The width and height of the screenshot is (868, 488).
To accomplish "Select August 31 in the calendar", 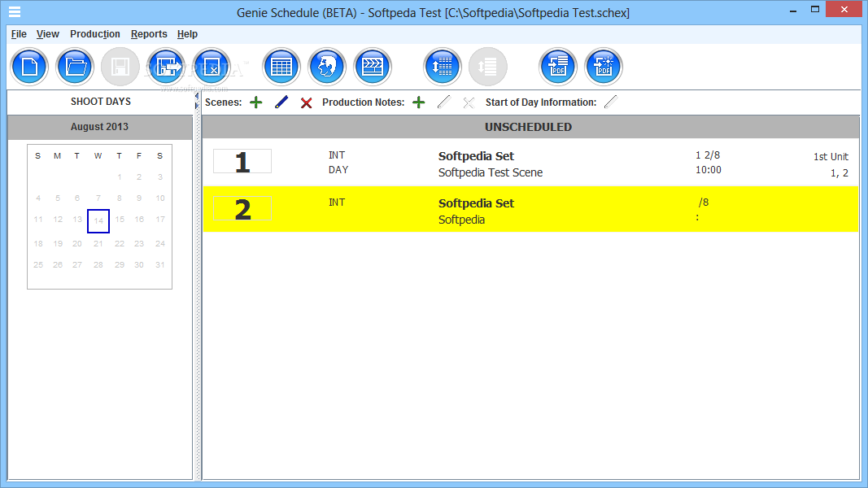I will 160,265.
